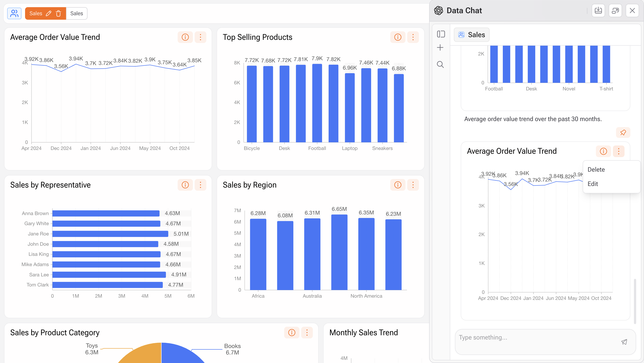This screenshot has width=644, height=363.
Task: Open three-dot menu on Sales by Region
Action: [x=413, y=185]
